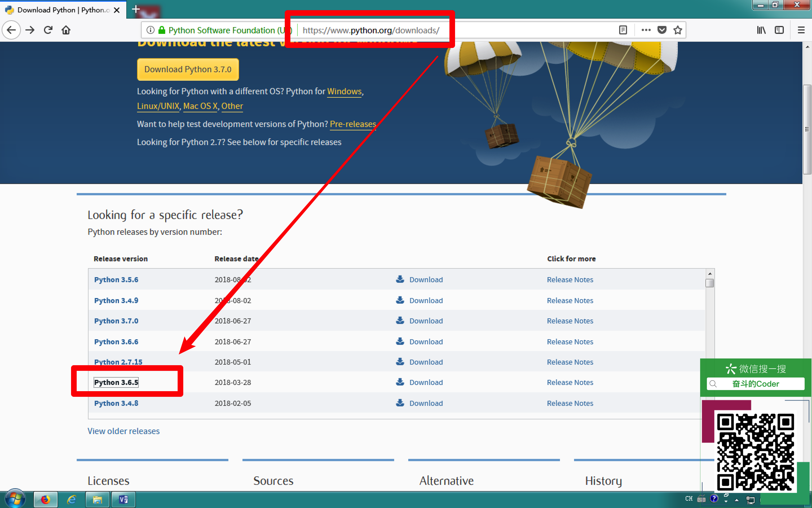812x508 pixels.
Task: Click the Download Python 3.7.0 button
Action: pos(188,69)
